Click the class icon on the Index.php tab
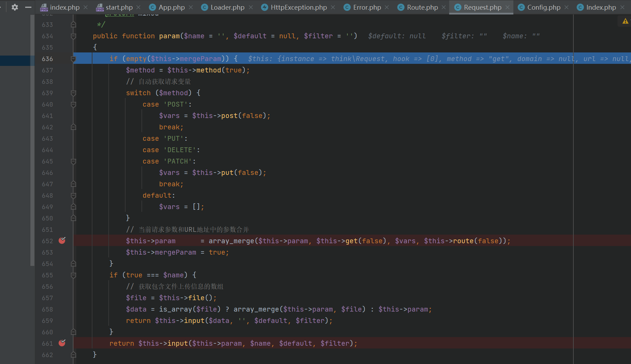 pos(580,7)
